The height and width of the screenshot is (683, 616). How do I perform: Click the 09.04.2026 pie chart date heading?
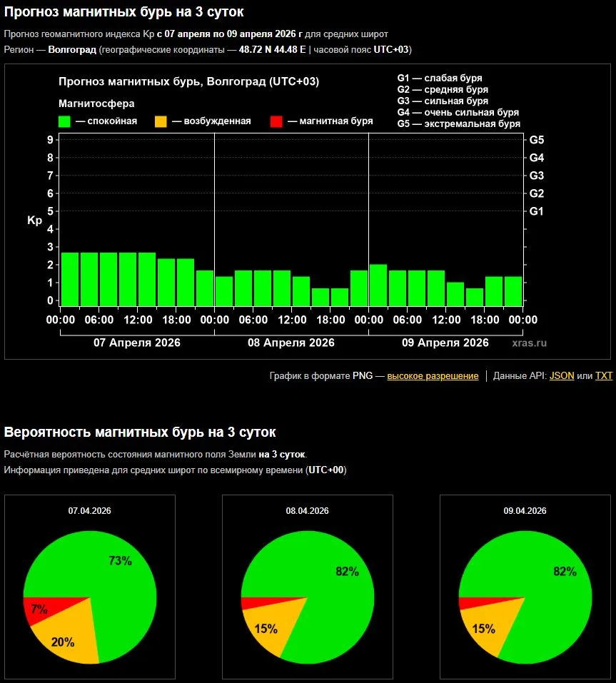[525, 511]
